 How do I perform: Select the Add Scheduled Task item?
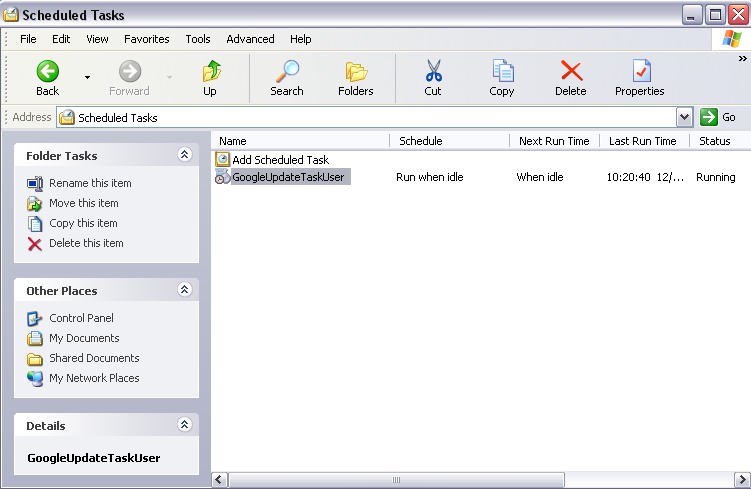click(281, 160)
